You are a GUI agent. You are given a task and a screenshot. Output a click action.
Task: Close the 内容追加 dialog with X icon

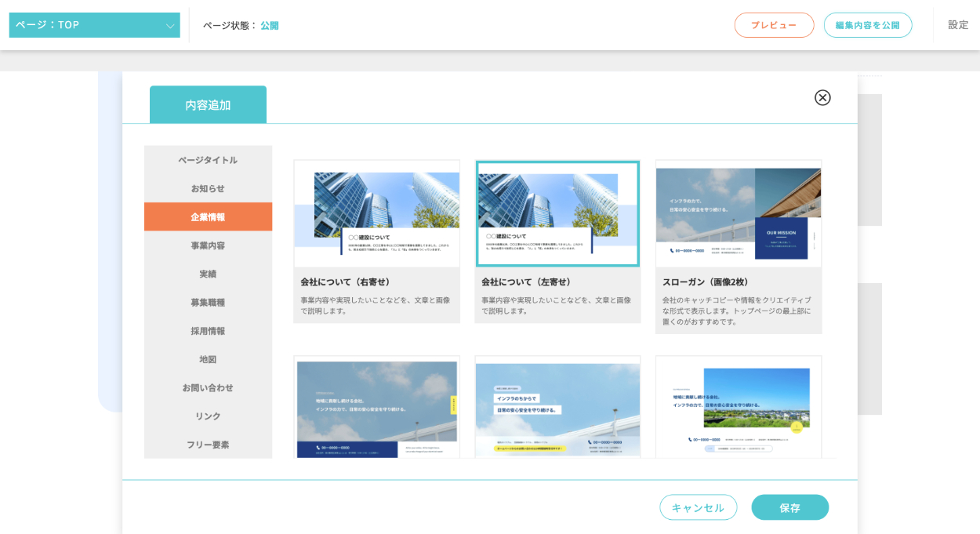pyautogui.click(x=822, y=97)
